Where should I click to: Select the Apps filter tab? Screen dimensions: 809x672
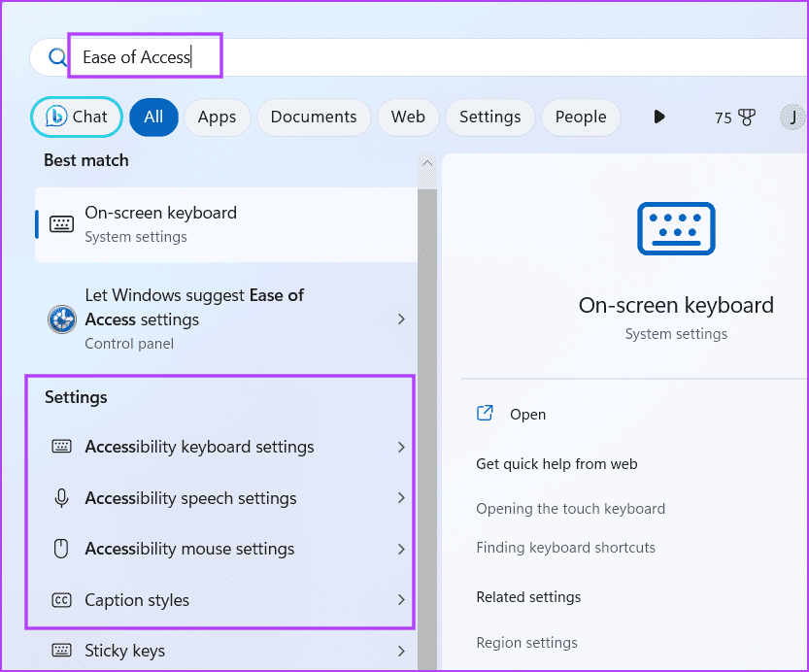pyautogui.click(x=218, y=118)
